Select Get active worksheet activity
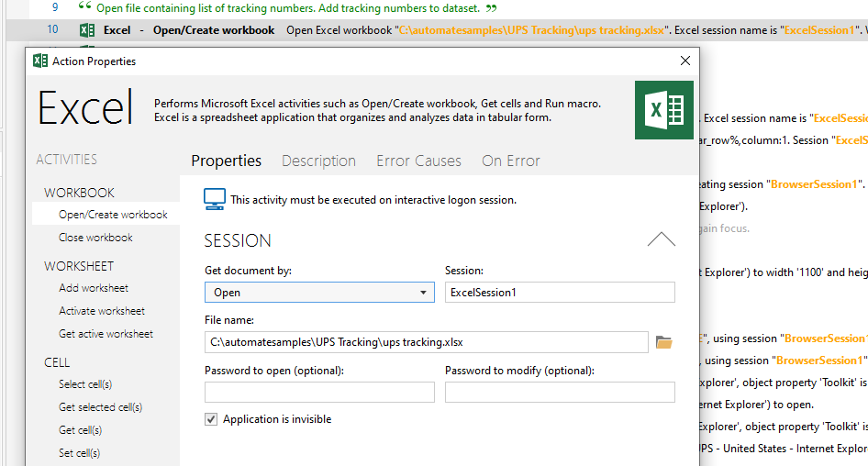The width and height of the screenshot is (868, 466). (x=106, y=334)
